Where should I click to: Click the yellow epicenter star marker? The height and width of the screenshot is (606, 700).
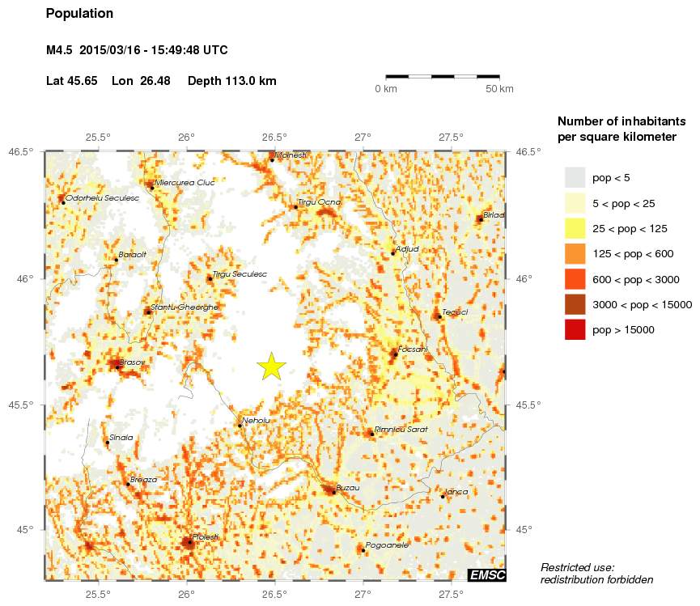(272, 367)
